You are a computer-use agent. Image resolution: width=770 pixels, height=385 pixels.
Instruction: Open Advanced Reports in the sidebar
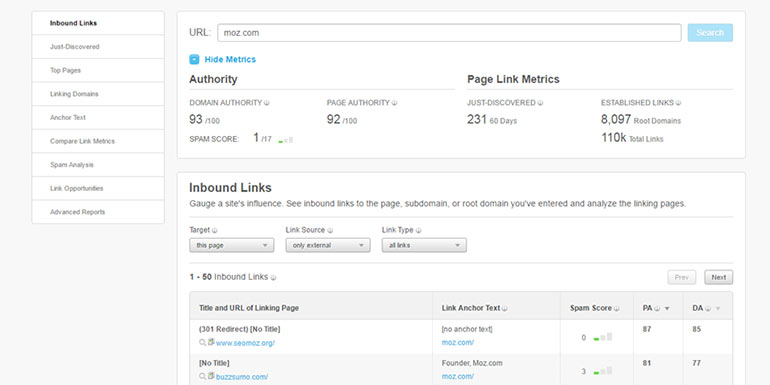[x=98, y=212]
